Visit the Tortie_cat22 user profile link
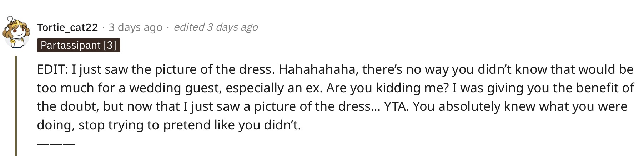This screenshot has height=156, width=644. pyautogui.click(x=67, y=27)
